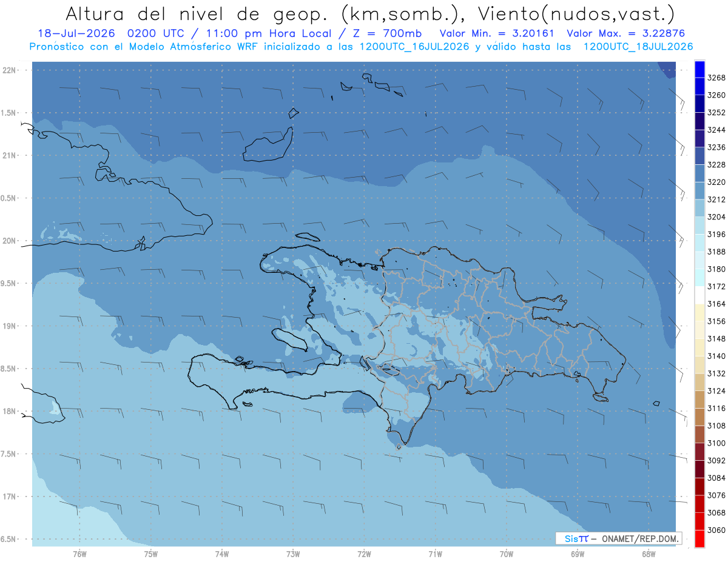
Task: Click the 3268 value on the color scale
Action: [x=716, y=78]
